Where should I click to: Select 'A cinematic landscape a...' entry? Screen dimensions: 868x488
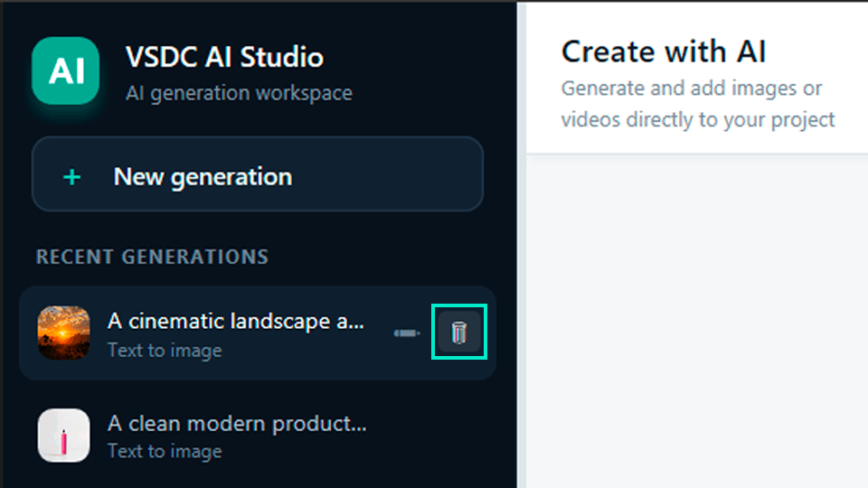click(x=258, y=333)
